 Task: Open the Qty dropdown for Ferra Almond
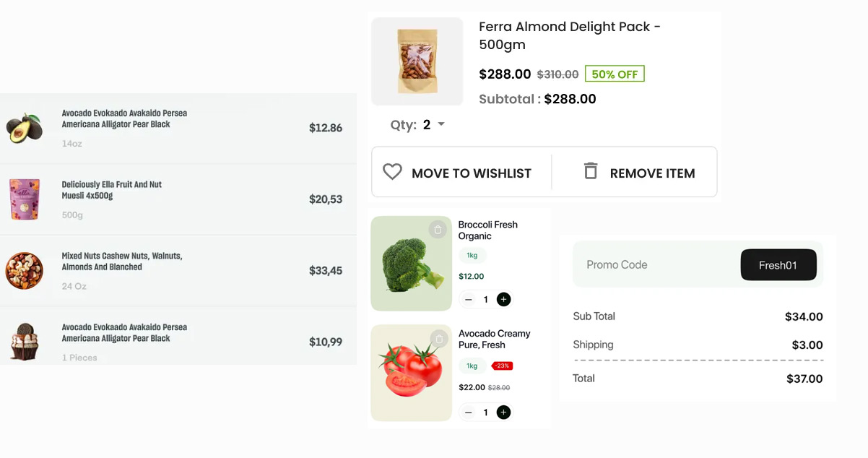click(x=440, y=124)
